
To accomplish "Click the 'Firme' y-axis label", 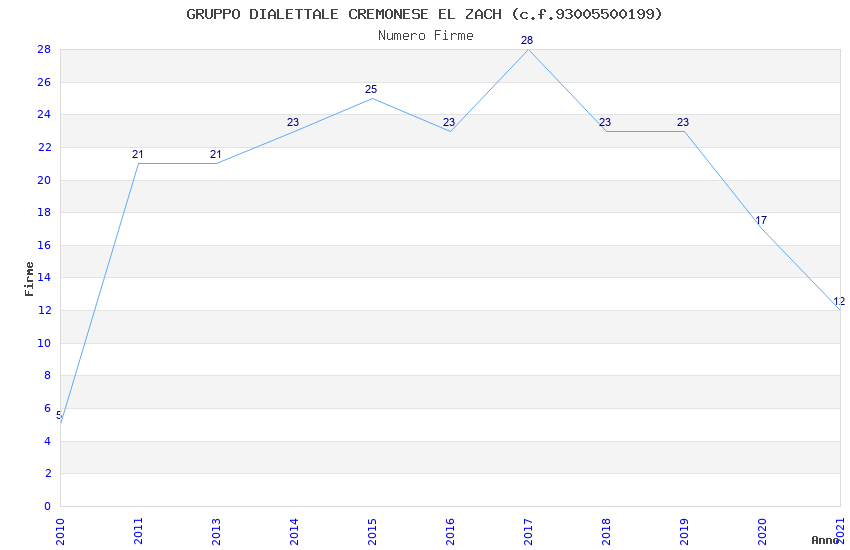I will pyautogui.click(x=29, y=279).
